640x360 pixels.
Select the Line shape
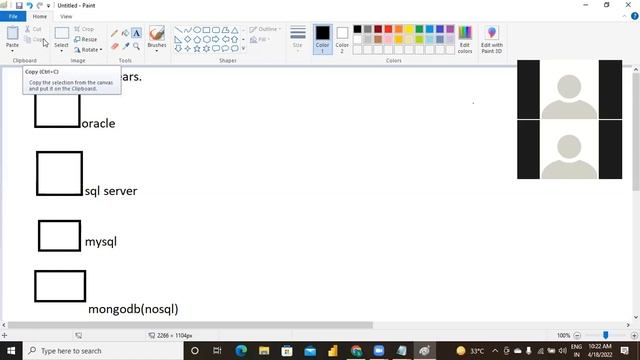point(178,30)
